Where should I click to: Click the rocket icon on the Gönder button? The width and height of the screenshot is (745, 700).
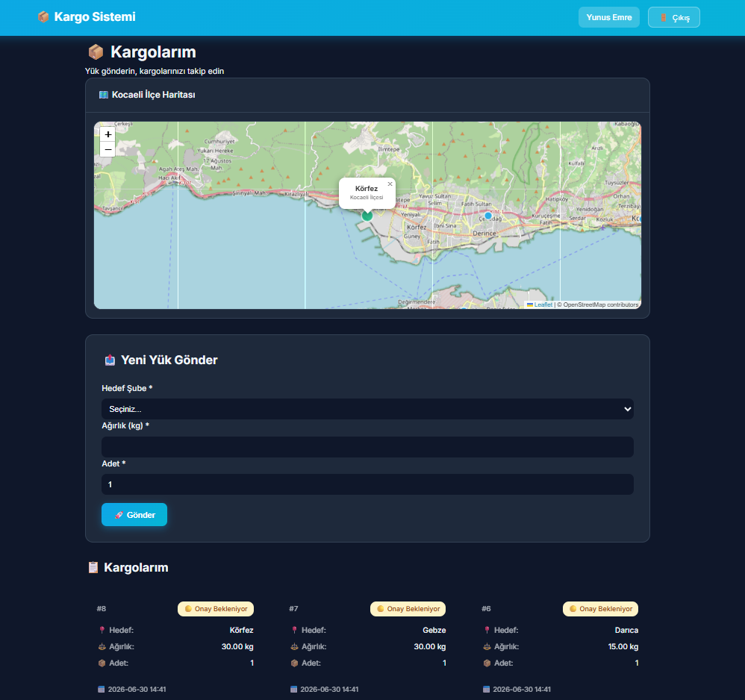tap(119, 515)
